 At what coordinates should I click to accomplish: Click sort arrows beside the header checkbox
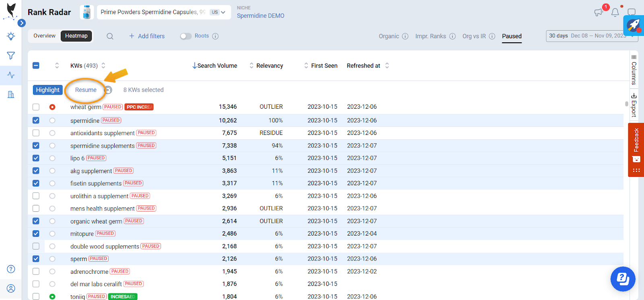pos(57,65)
